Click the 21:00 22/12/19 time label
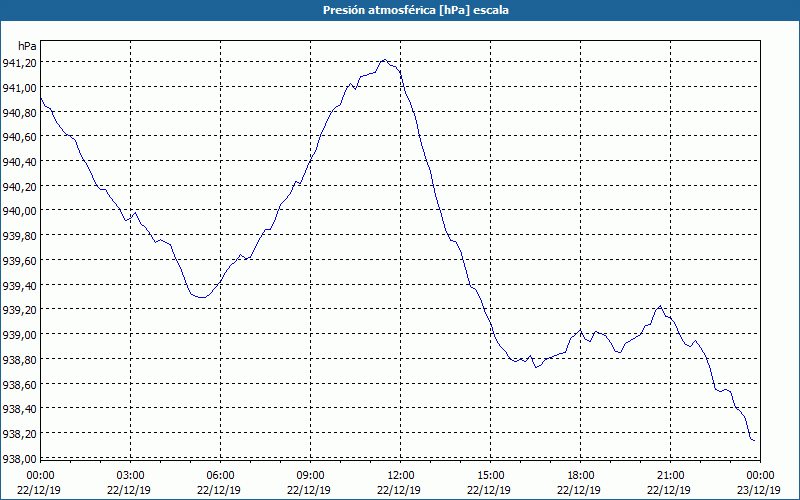This screenshot has height=500, width=800. click(x=669, y=483)
